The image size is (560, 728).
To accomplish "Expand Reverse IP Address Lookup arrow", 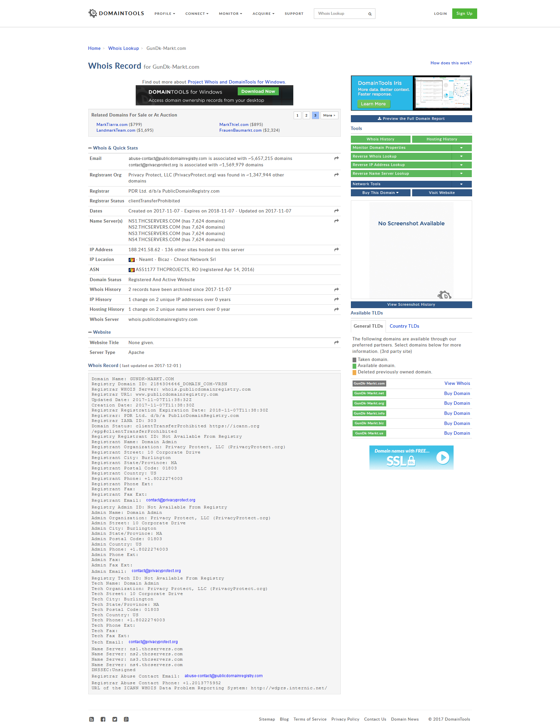I will 461,165.
